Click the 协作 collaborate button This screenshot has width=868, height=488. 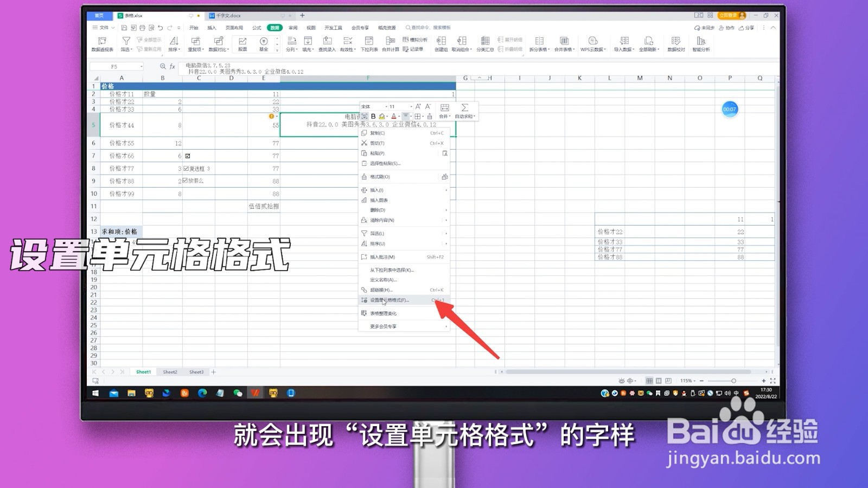click(x=726, y=28)
